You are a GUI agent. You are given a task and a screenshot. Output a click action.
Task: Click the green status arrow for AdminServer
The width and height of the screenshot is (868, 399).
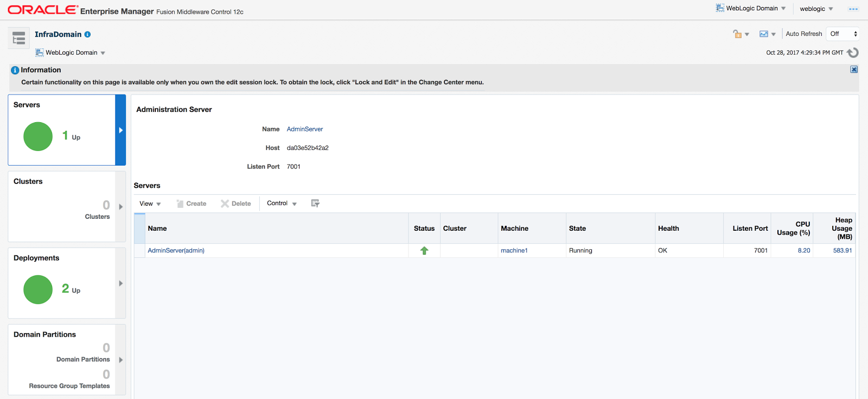[424, 251]
